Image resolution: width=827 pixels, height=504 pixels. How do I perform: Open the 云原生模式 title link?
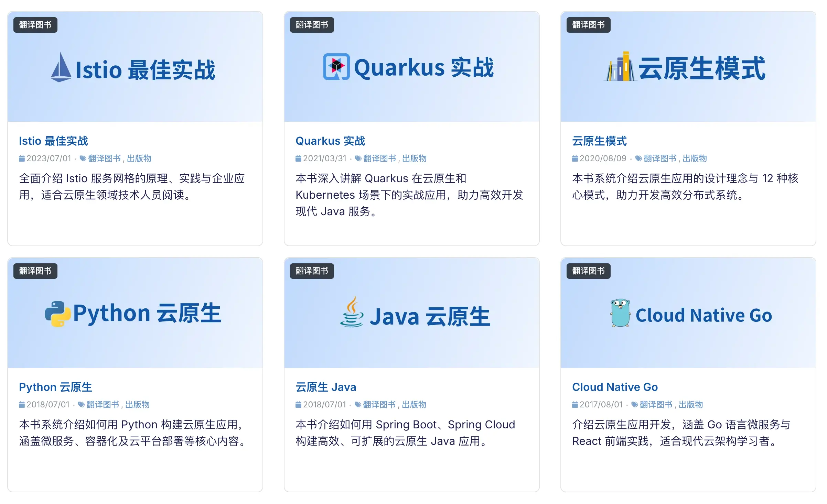tap(599, 141)
